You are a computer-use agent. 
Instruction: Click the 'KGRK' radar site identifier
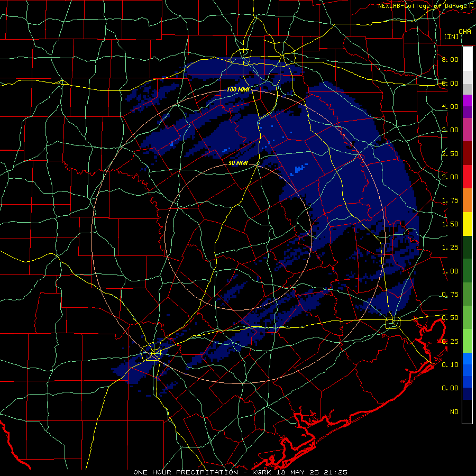click(x=261, y=472)
